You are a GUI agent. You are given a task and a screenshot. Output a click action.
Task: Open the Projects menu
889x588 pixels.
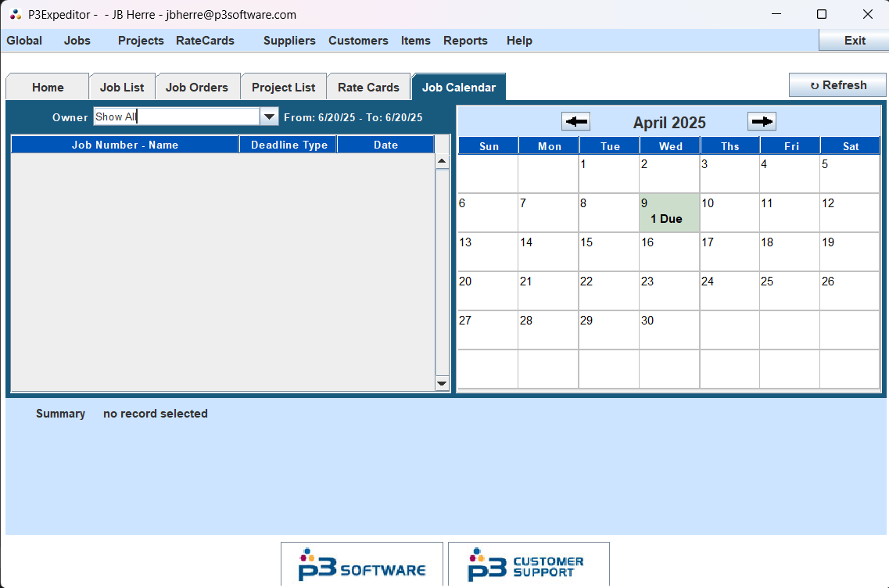pyautogui.click(x=141, y=41)
